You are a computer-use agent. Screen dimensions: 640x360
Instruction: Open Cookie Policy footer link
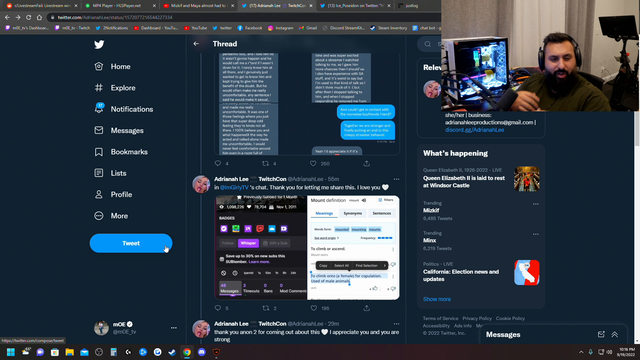[x=510, y=318]
